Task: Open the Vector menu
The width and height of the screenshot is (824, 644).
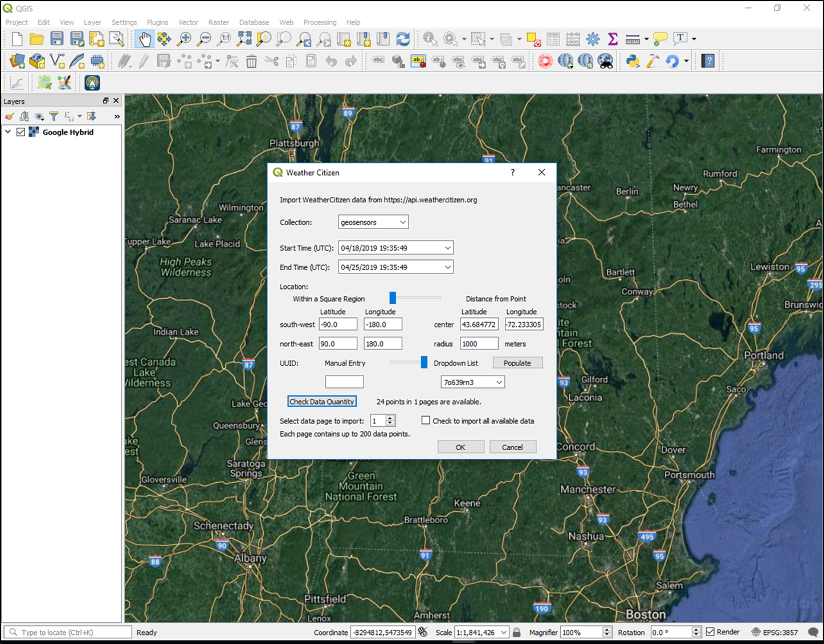Action: [188, 22]
